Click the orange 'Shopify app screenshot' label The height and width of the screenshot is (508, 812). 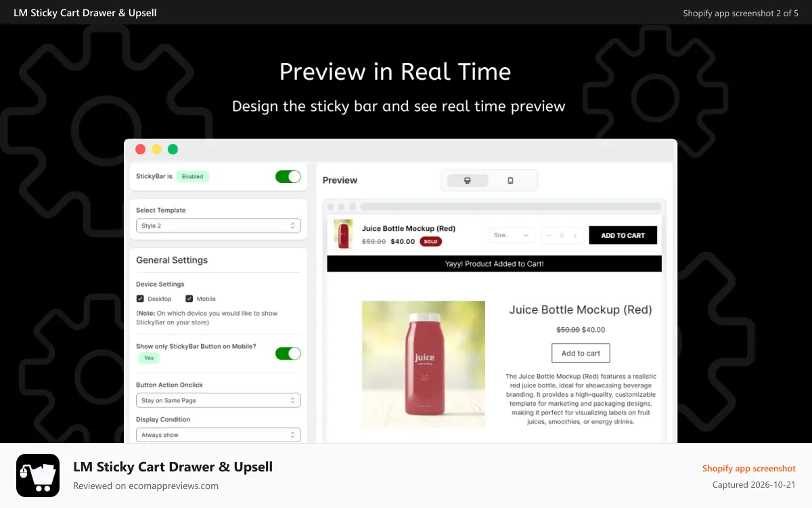coord(749,468)
